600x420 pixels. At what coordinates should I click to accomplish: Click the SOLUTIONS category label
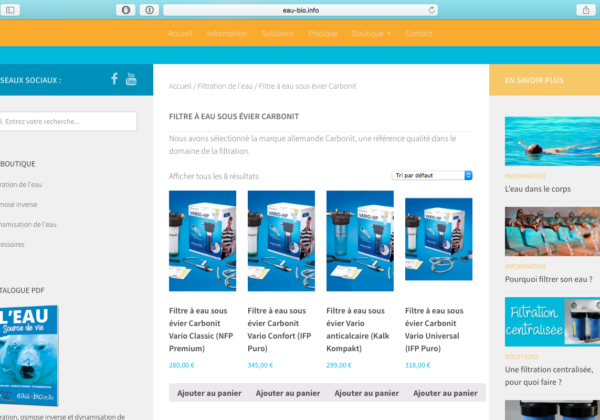pos(522,357)
